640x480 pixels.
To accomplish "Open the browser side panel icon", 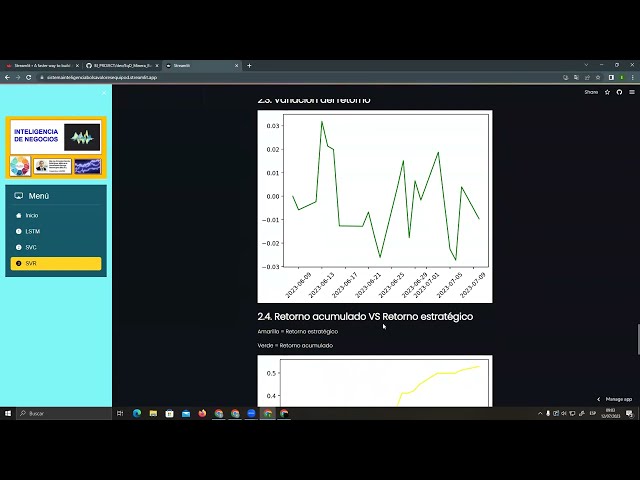I will point(611,77).
